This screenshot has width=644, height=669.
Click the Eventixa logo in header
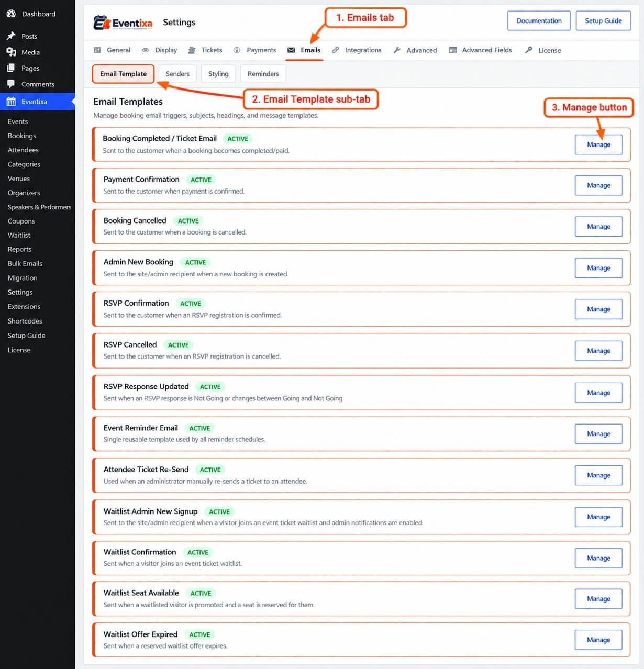[x=123, y=23]
